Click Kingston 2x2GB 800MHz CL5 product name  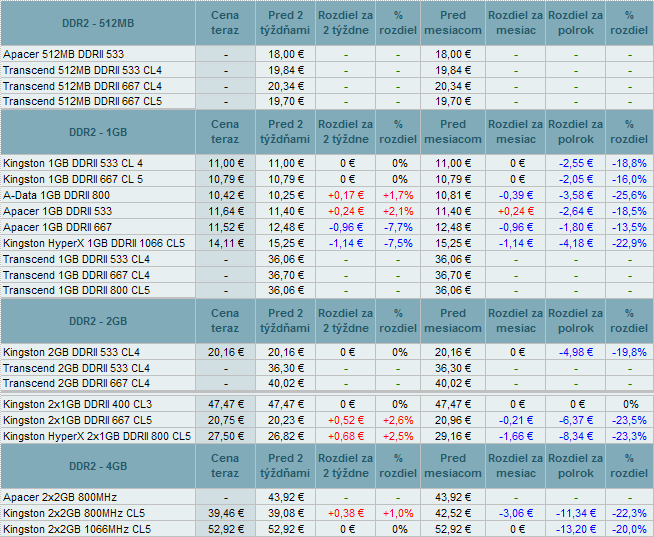click(x=74, y=513)
